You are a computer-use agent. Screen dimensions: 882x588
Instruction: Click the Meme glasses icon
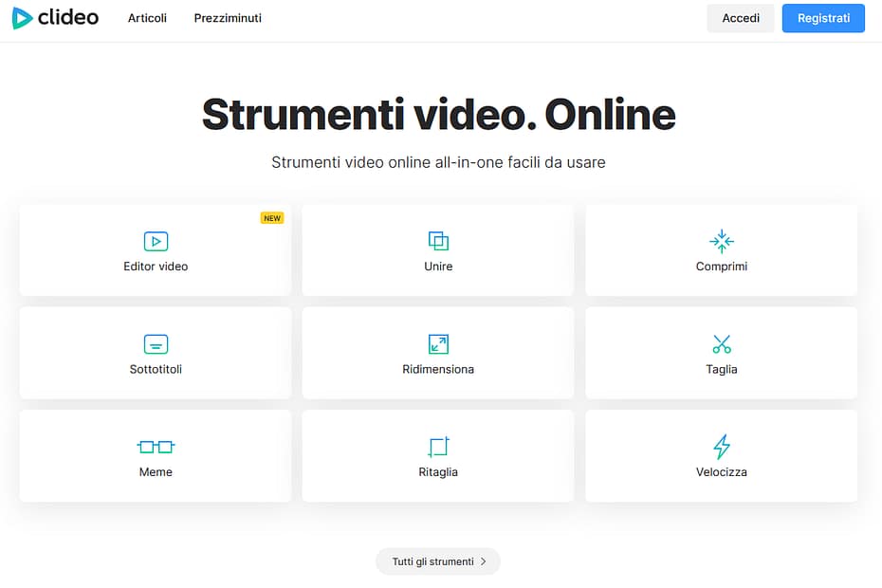(x=156, y=446)
